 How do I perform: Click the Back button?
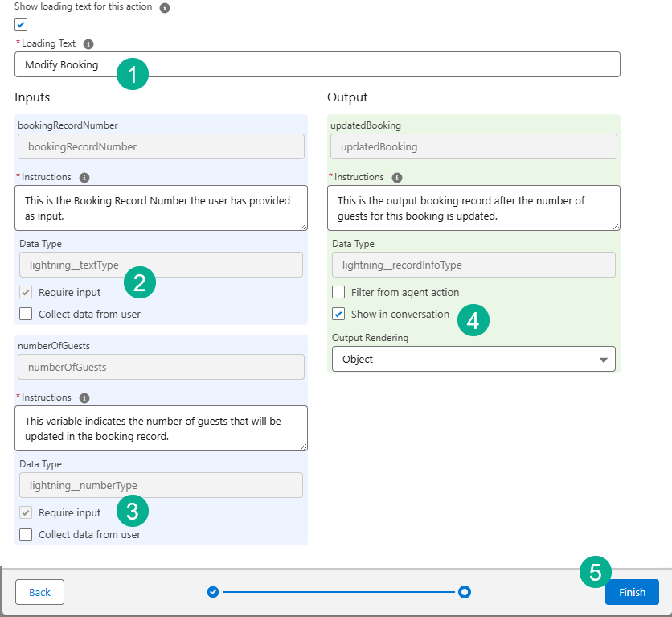tap(39, 593)
